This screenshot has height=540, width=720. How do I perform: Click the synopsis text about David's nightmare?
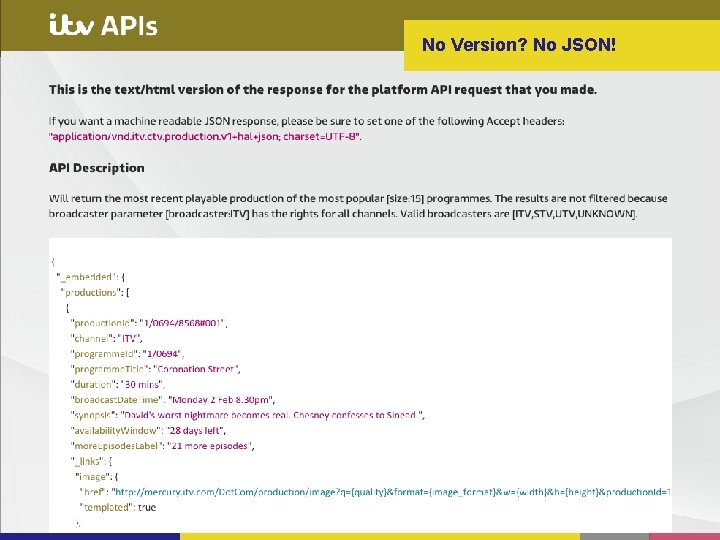(x=271, y=415)
